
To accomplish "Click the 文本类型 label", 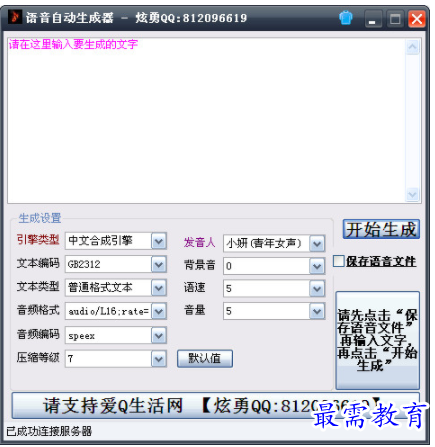I will coord(38,287).
